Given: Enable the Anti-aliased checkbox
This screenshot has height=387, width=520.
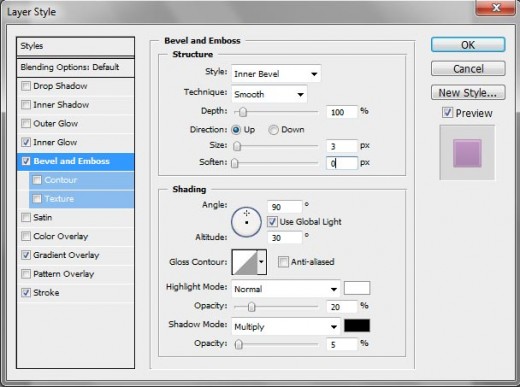Looking at the screenshot, I should tap(283, 262).
